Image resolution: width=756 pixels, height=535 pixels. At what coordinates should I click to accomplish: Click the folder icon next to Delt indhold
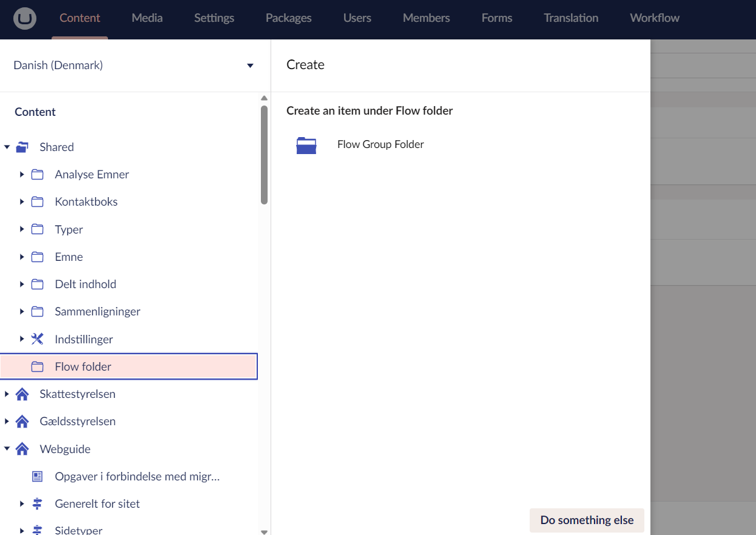click(x=37, y=283)
